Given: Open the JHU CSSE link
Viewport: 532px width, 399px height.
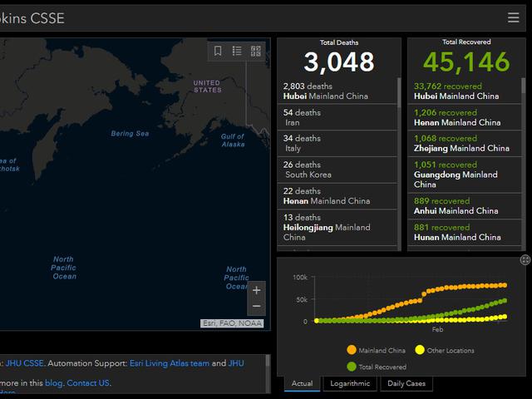Looking at the screenshot, I should click(26, 363).
